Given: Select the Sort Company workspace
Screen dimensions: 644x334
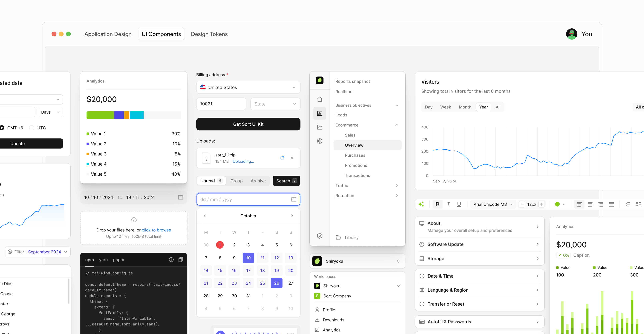Looking at the screenshot, I should coord(337,296).
